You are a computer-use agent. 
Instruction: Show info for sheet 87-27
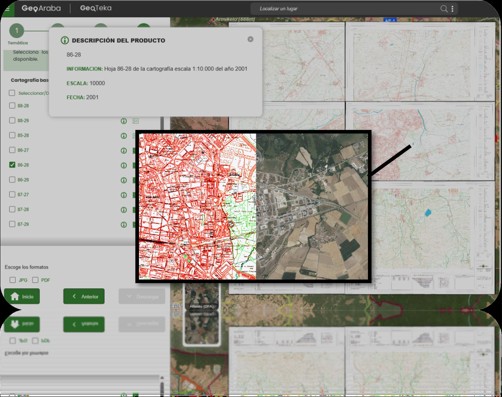click(x=124, y=195)
